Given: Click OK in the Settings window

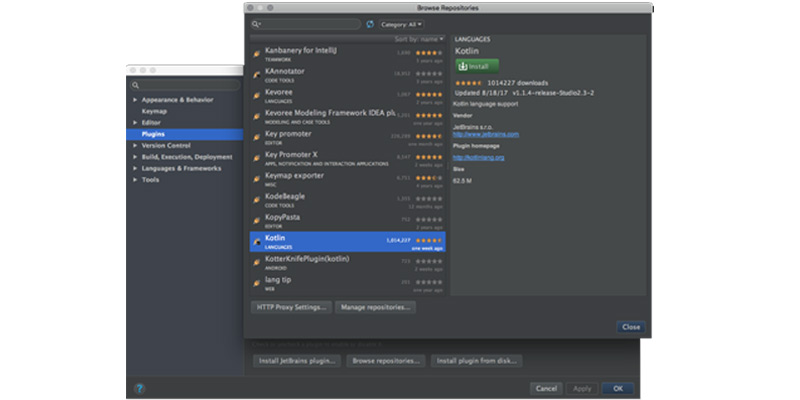Looking at the screenshot, I should [618, 389].
